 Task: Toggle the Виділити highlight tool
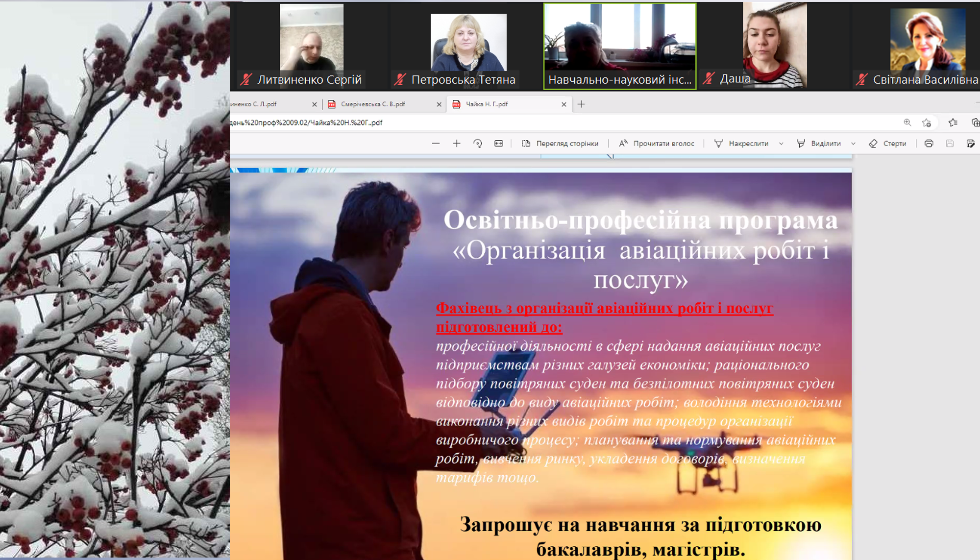click(819, 144)
